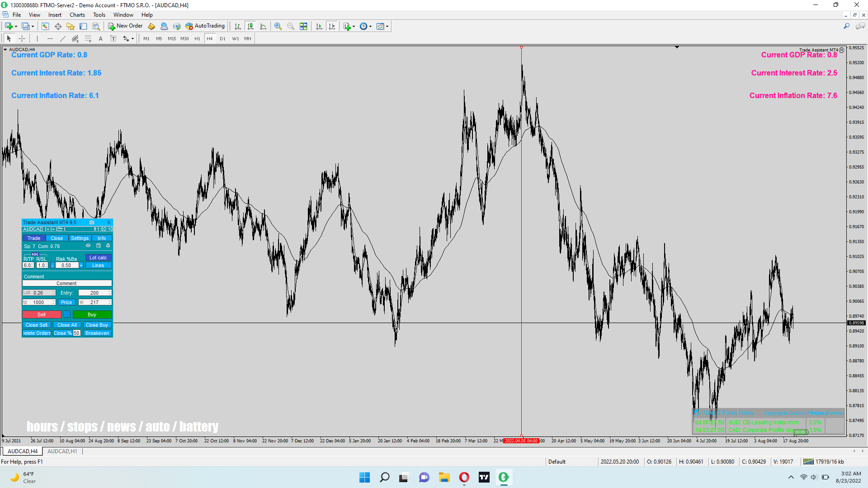Open the New Chart dropdown arrow
This screenshot has height=488, width=868.
click(x=16, y=27)
